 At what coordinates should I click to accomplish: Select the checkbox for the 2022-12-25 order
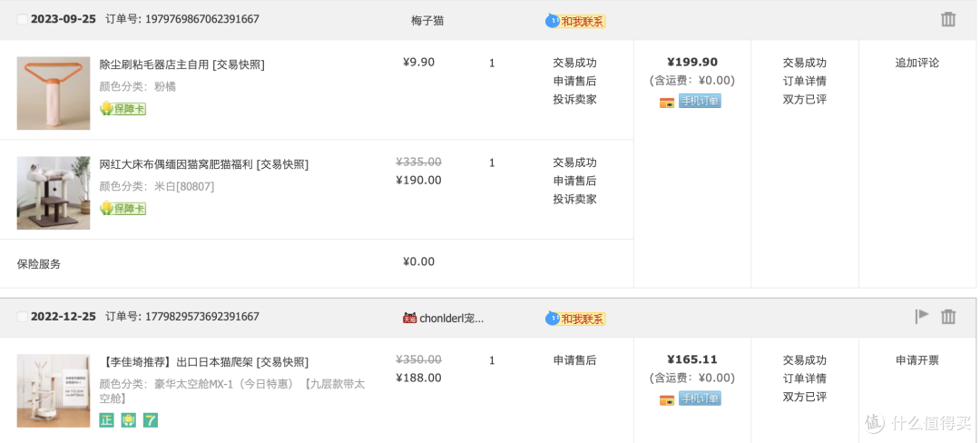click(23, 317)
